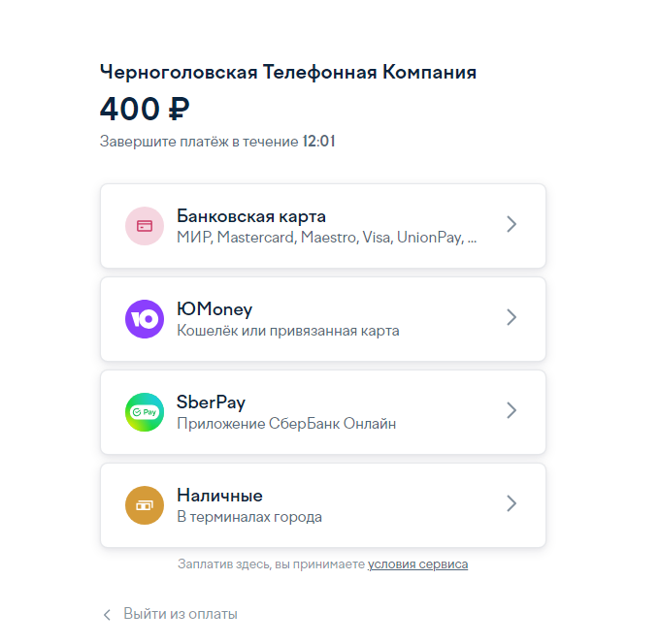This screenshot has height=644, width=660.
Task: Click the МИР, Mastercard, Maestro card list text
Action: (327, 238)
